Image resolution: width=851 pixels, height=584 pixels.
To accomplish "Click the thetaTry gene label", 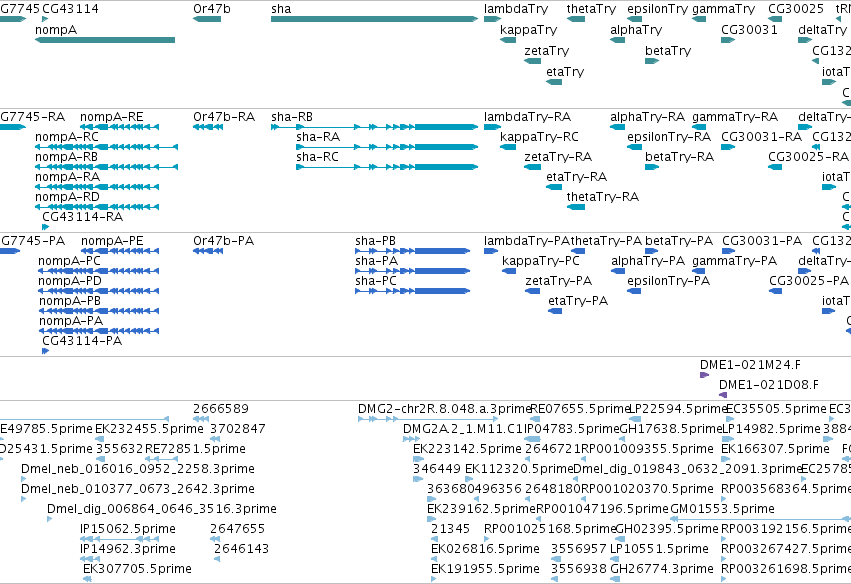I will pyautogui.click(x=591, y=9).
